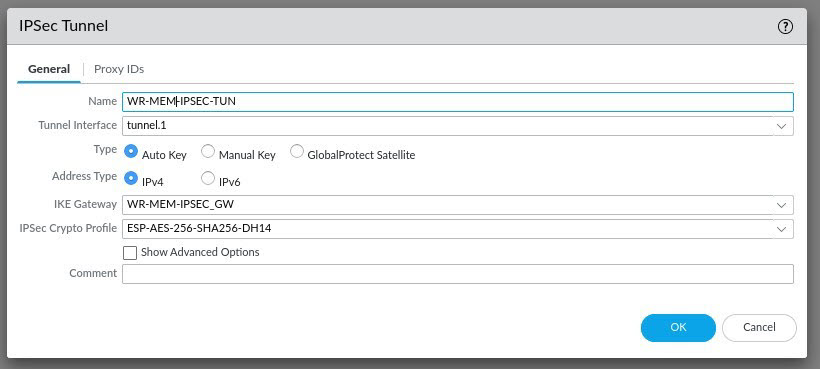Switch to the Proxy IDs tab
Viewport: 820px width, 369px height.
pyautogui.click(x=119, y=69)
